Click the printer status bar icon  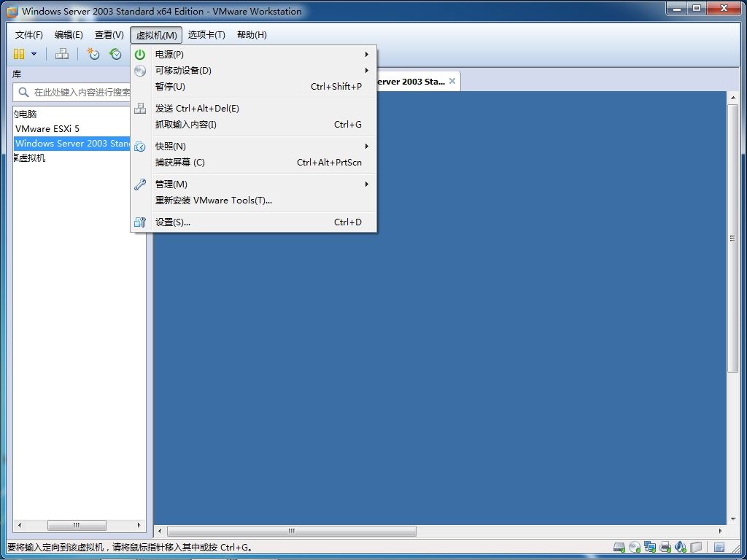[x=665, y=547]
